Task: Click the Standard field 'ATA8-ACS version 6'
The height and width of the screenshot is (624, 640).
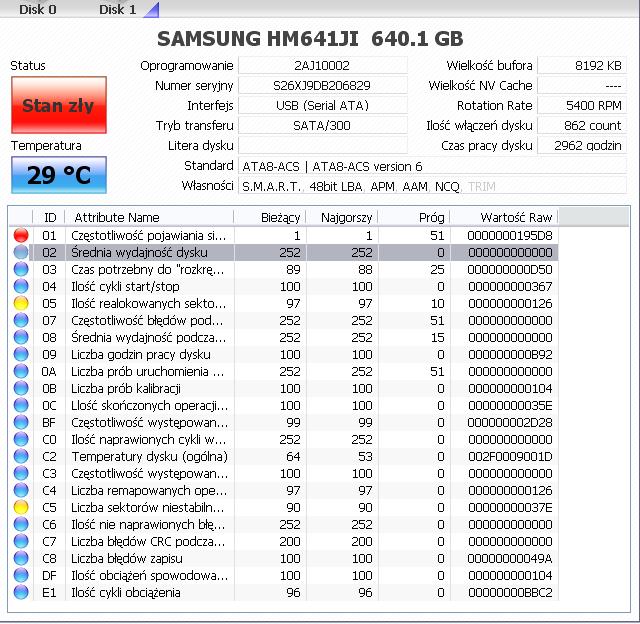Action: 432,166
